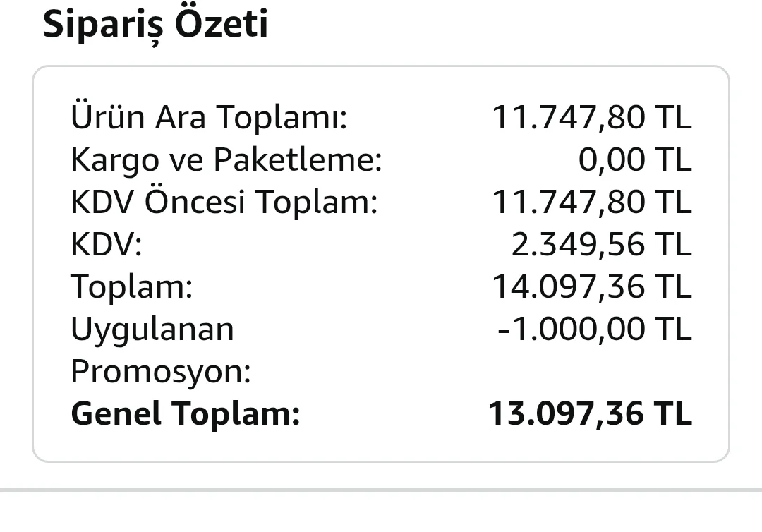762x532 pixels.
Task: Select the KDV: tax label
Action: tap(107, 244)
